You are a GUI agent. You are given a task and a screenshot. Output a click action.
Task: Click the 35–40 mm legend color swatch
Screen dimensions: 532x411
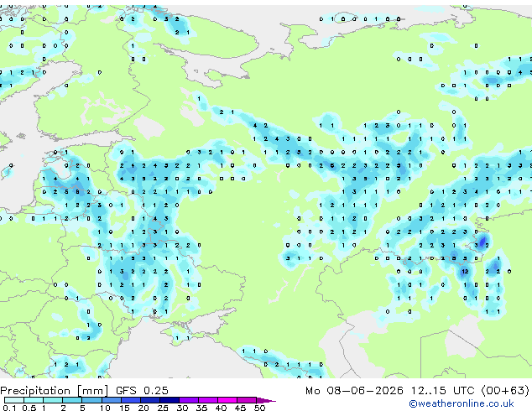(x=208, y=400)
